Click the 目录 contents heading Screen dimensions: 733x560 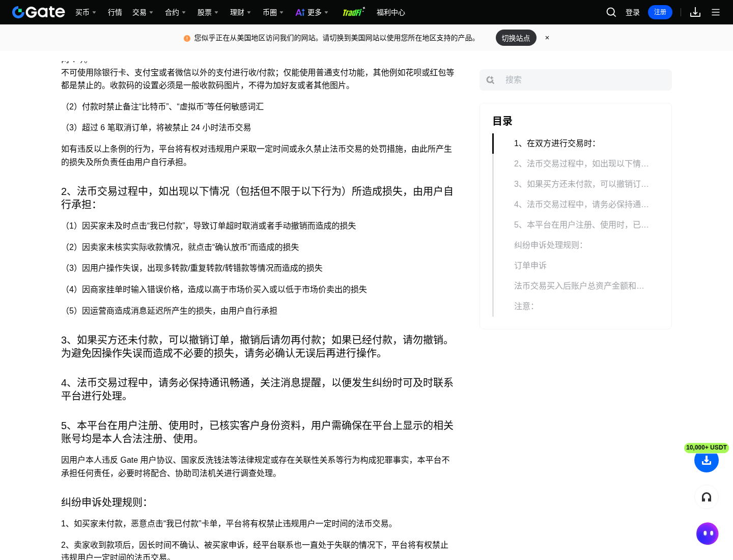(502, 121)
